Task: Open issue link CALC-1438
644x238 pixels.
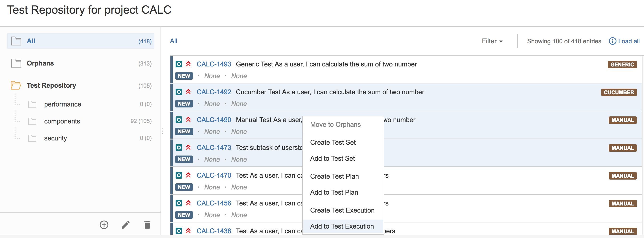Action: 214,231
